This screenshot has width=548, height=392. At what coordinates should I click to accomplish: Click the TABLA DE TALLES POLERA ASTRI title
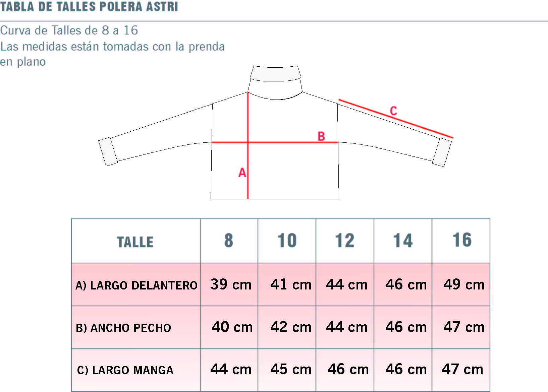tap(89, 6)
